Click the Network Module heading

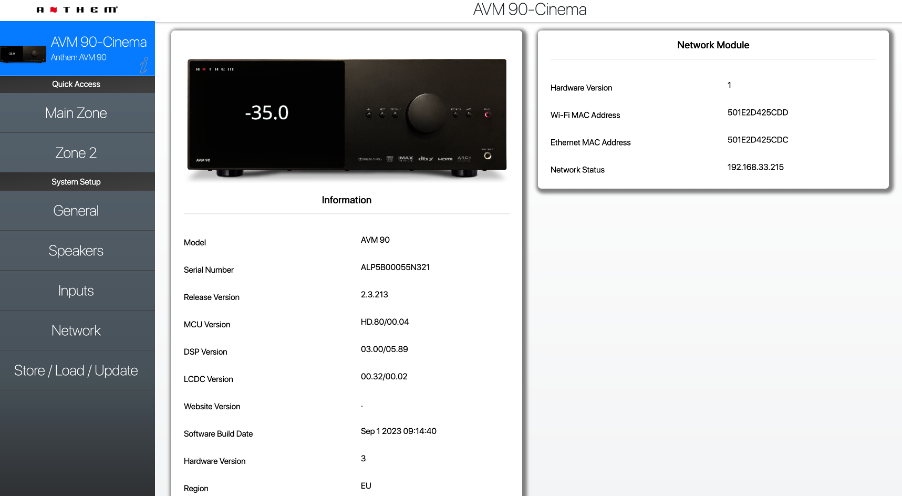713,45
